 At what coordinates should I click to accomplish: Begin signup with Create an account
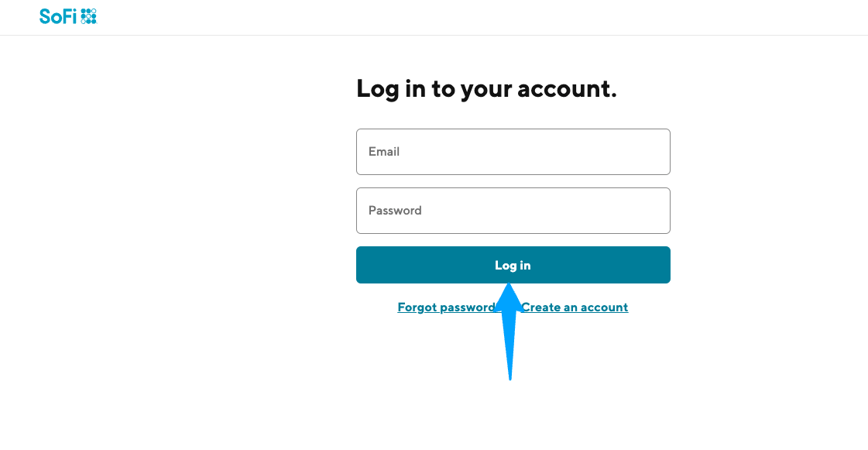point(577,307)
